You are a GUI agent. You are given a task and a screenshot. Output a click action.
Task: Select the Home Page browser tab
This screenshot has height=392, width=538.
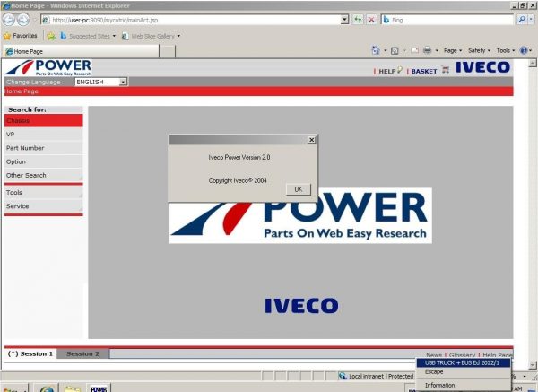[81, 51]
